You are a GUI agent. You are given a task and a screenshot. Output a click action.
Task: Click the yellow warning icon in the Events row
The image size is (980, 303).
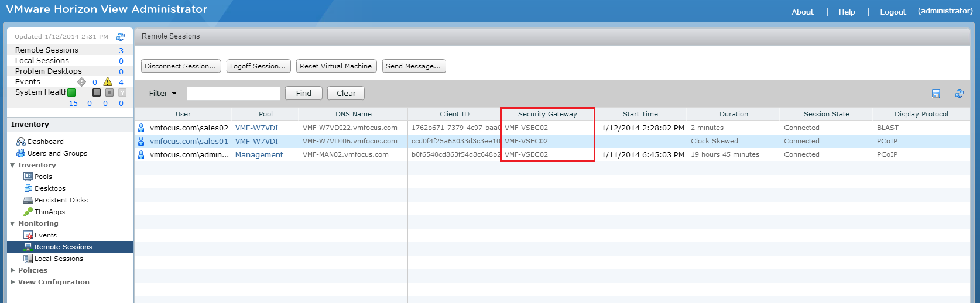click(x=108, y=82)
